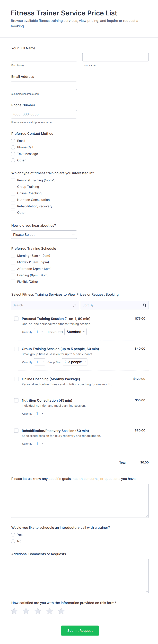The width and height of the screenshot is (158, 644).
Task: Select Personal Training Session product checkbox
Action: (16, 319)
